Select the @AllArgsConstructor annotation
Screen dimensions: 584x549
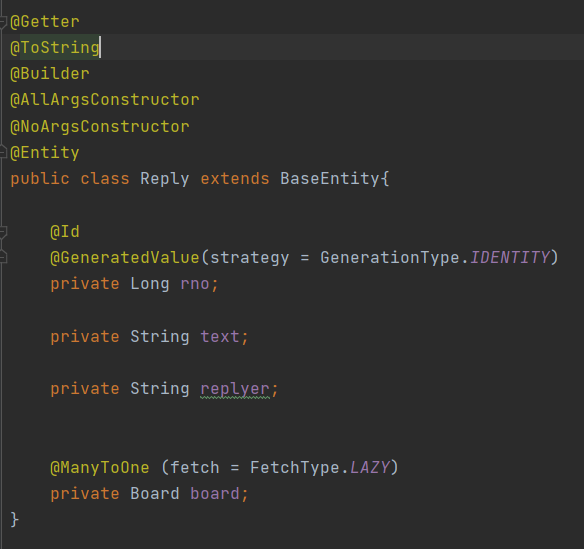(x=105, y=100)
